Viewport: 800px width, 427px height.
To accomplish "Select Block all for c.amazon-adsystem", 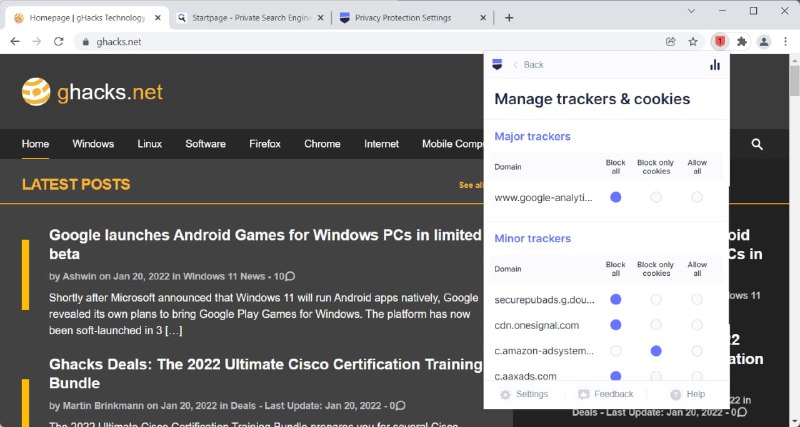I will pyautogui.click(x=616, y=351).
